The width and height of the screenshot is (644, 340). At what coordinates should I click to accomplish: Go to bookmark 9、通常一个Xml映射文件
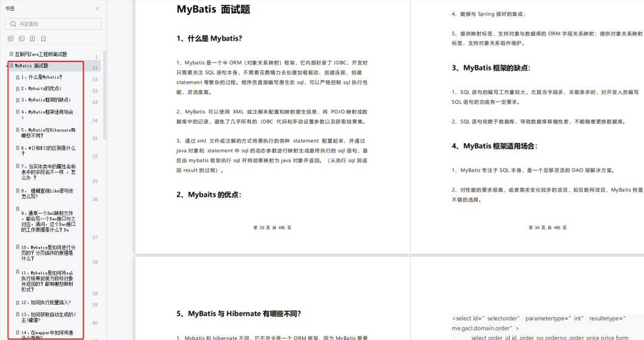(48, 221)
